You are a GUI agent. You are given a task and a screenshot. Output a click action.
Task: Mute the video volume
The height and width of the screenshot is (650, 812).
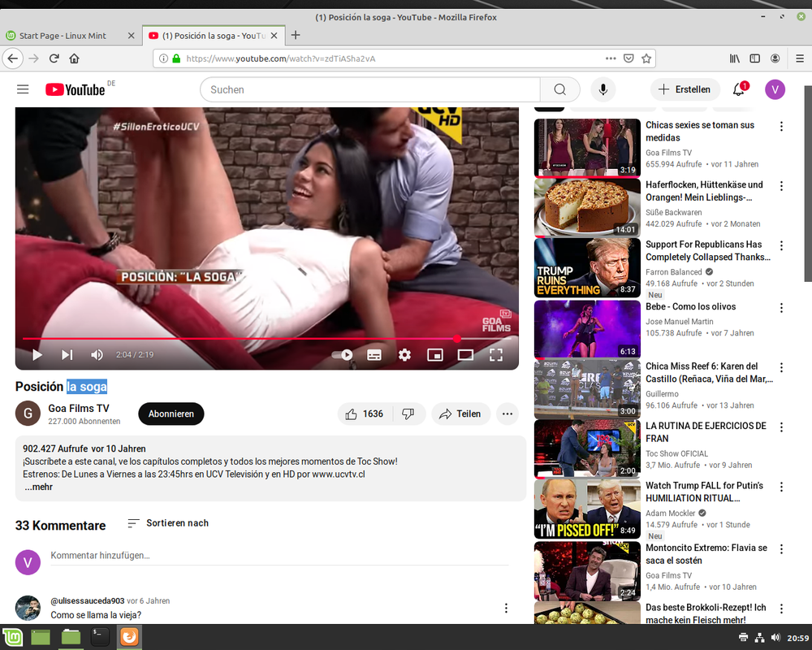(x=97, y=354)
